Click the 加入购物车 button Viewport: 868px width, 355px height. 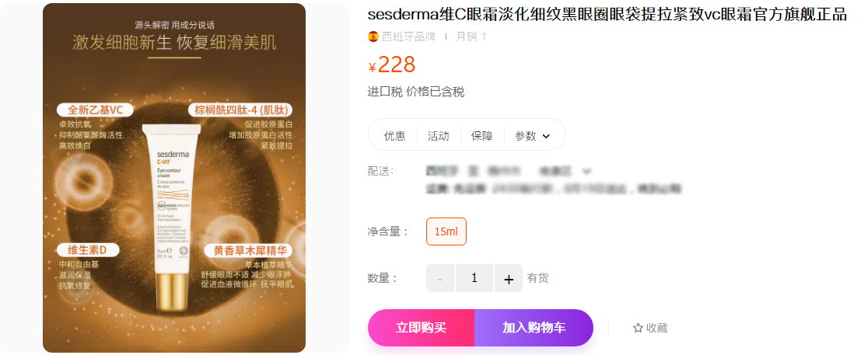click(534, 327)
